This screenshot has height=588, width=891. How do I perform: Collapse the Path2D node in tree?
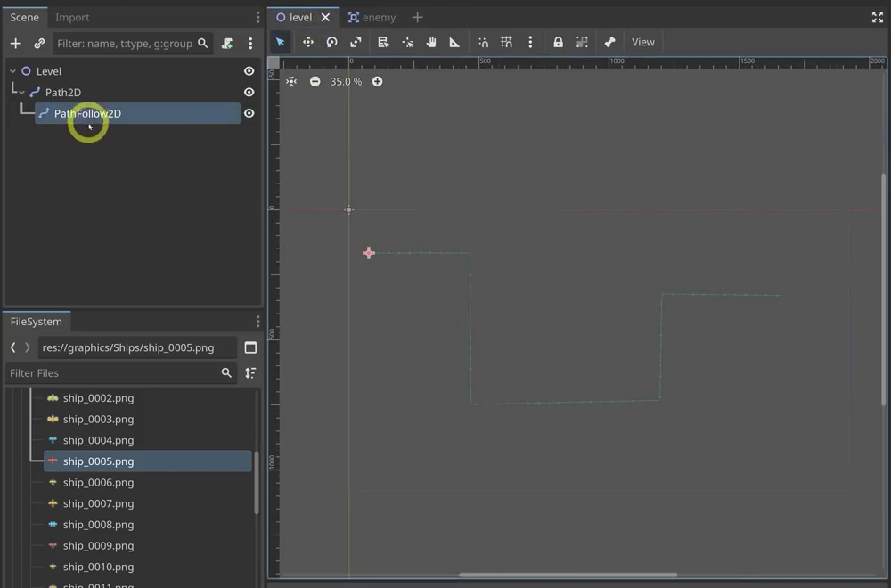(x=21, y=93)
